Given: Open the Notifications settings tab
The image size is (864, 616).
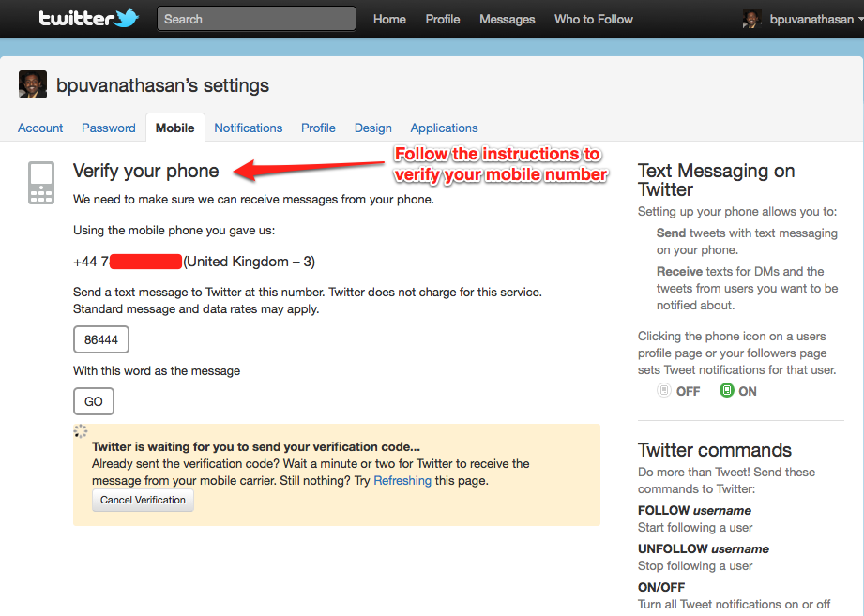Looking at the screenshot, I should pyautogui.click(x=248, y=128).
